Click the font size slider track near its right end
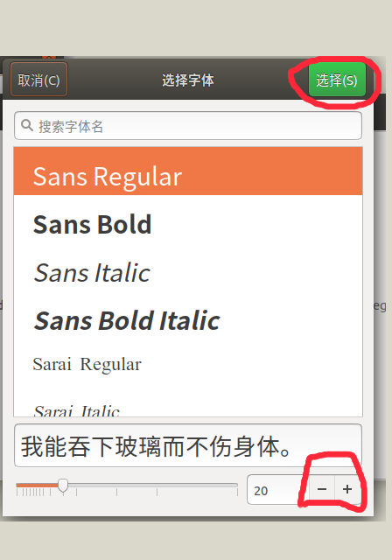This screenshot has width=392, height=560. pos(228,485)
